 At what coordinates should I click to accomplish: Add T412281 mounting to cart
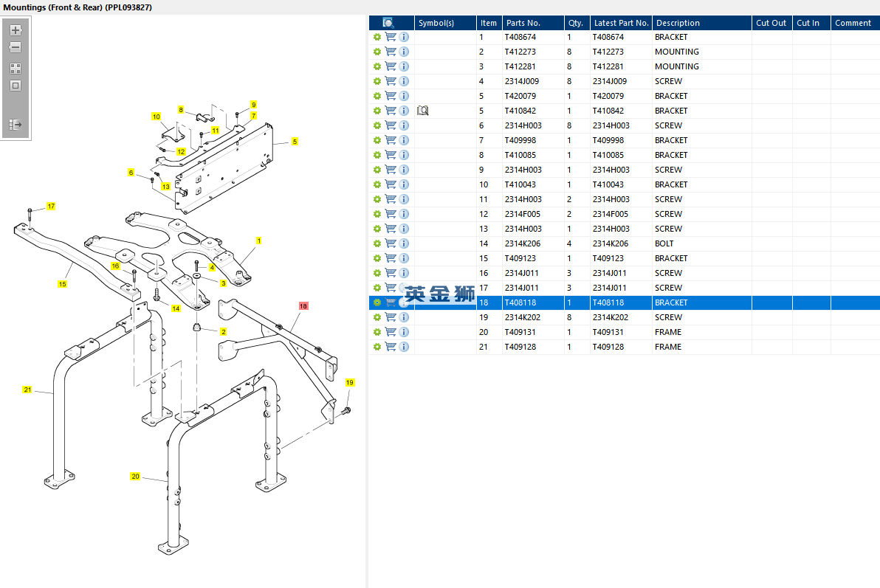click(x=391, y=66)
